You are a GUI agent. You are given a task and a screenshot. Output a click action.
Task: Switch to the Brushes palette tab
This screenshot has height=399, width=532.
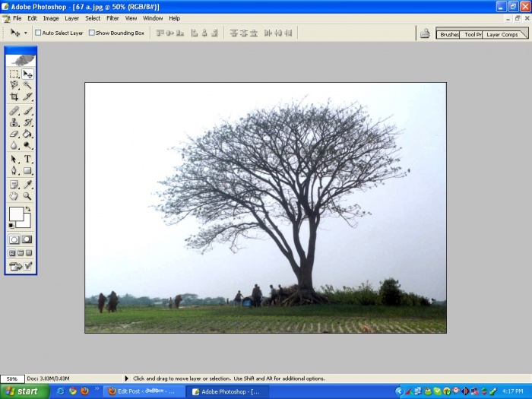(448, 34)
